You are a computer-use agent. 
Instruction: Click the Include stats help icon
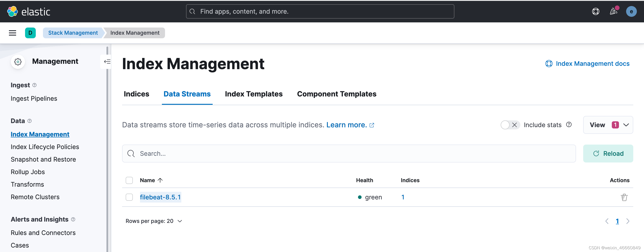[x=569, y=125]
